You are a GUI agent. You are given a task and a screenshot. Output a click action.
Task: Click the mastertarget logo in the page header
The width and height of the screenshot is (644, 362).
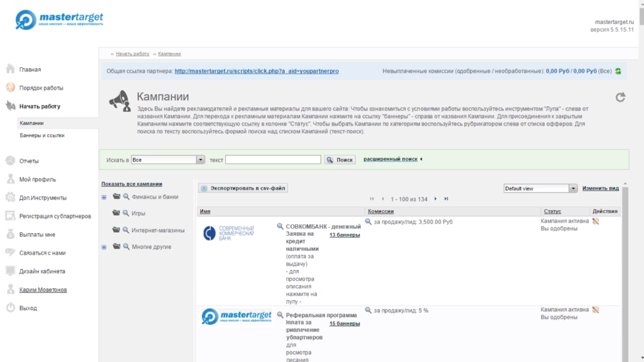(59, 19)
